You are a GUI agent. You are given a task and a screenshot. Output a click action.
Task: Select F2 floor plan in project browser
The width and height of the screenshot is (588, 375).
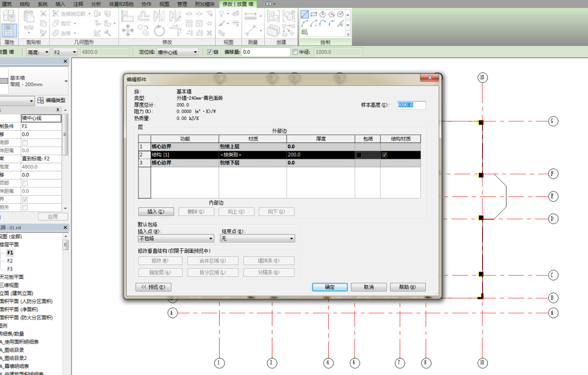click(x=10, y=261)
